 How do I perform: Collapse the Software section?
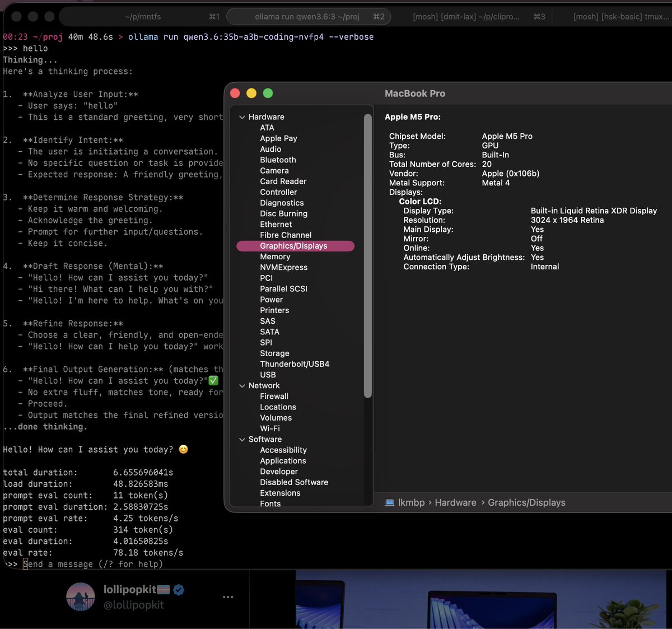(242, 439)
